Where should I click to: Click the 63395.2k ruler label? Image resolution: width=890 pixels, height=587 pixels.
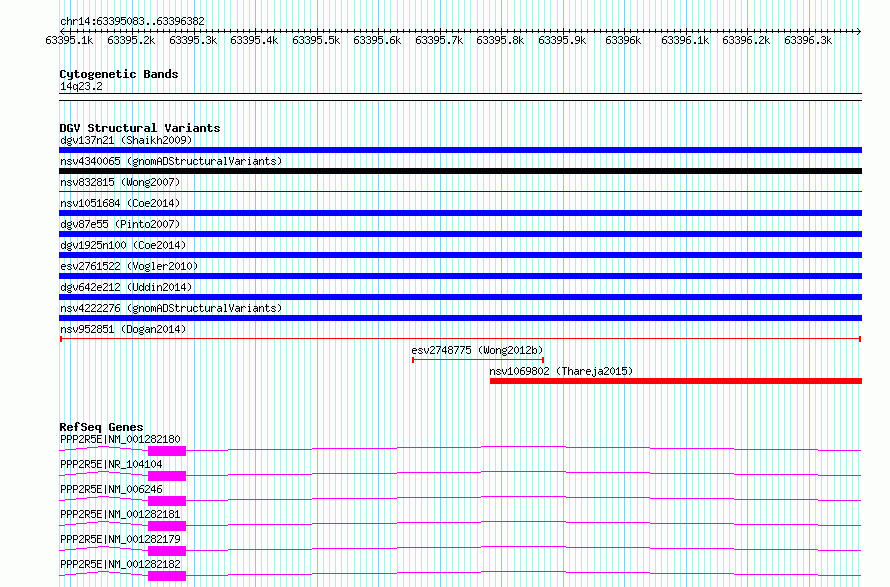pyautogui.click(x=131, y=41)
